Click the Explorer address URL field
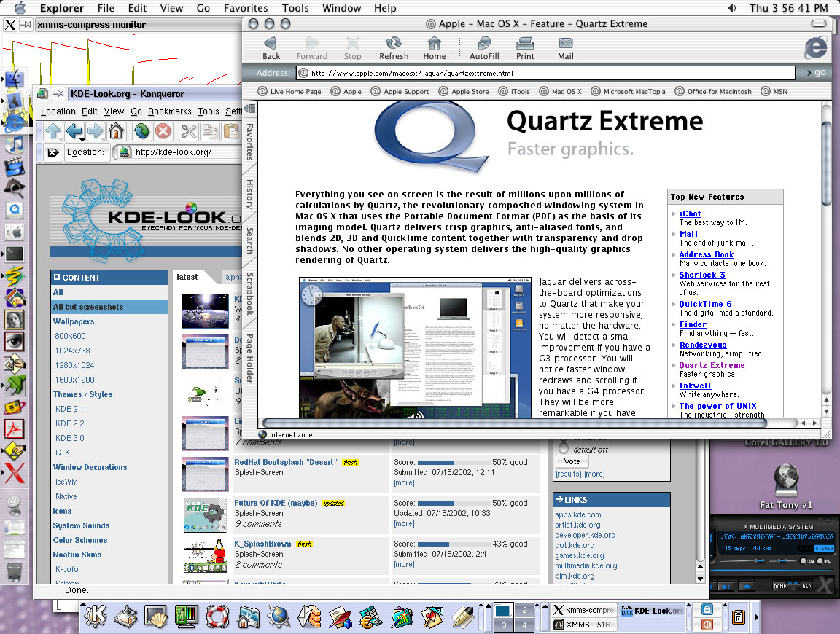Image resolution: width=840 pixels, height=634 pixels. pos(545,73)
